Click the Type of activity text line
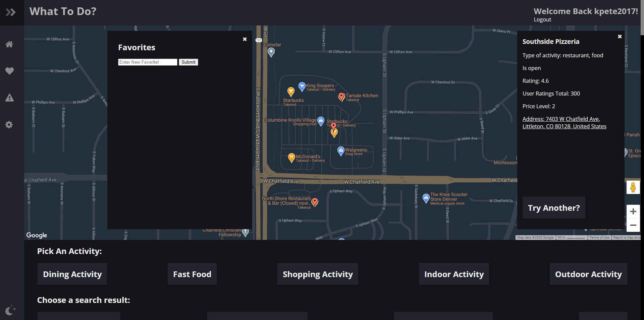The height and width of the screenshot is (320, 644). pos(563,55)
